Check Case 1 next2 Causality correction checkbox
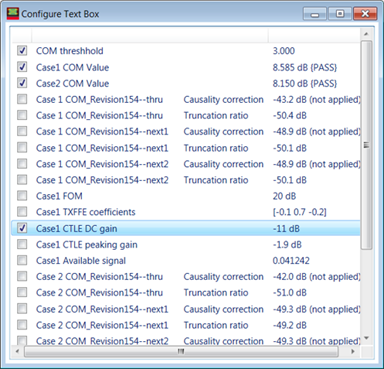 pyautogui.click(x=22, y=164)
